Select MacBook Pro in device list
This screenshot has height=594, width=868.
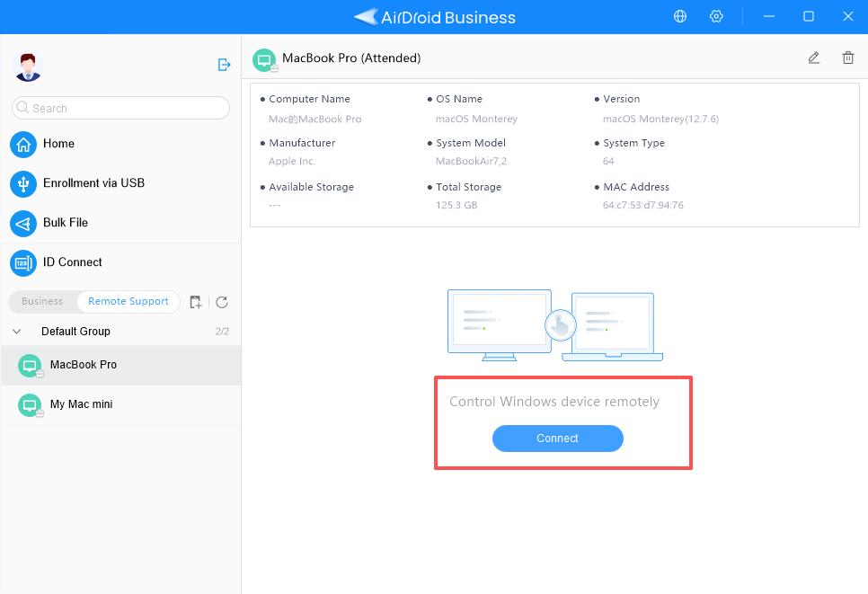coord(120,366)
